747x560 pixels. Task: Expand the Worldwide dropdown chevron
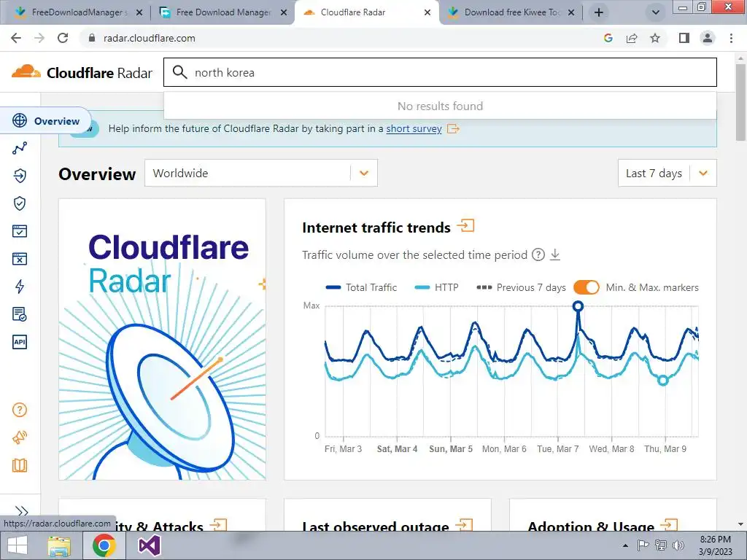(364, 173)
